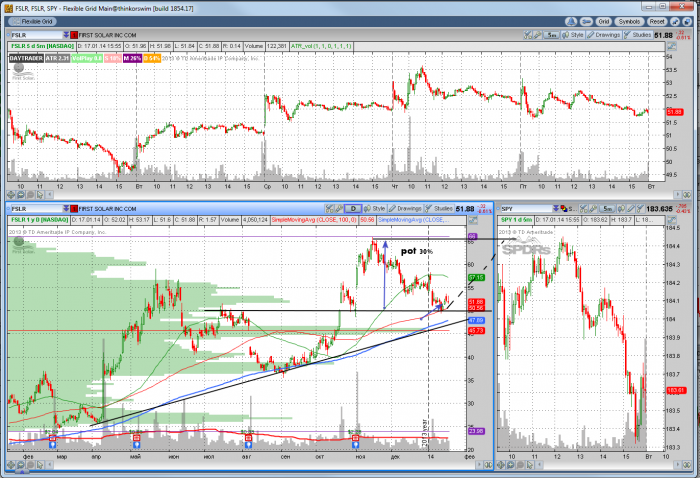Screen dimensions: 700x478
Task: Click the ATR 2.31 label
Action: [57, 58]
